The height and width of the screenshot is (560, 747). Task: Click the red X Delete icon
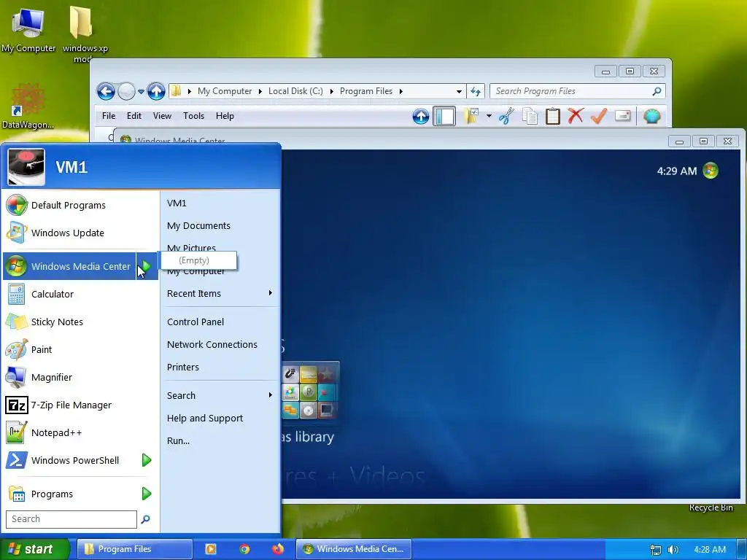point(576,116)
